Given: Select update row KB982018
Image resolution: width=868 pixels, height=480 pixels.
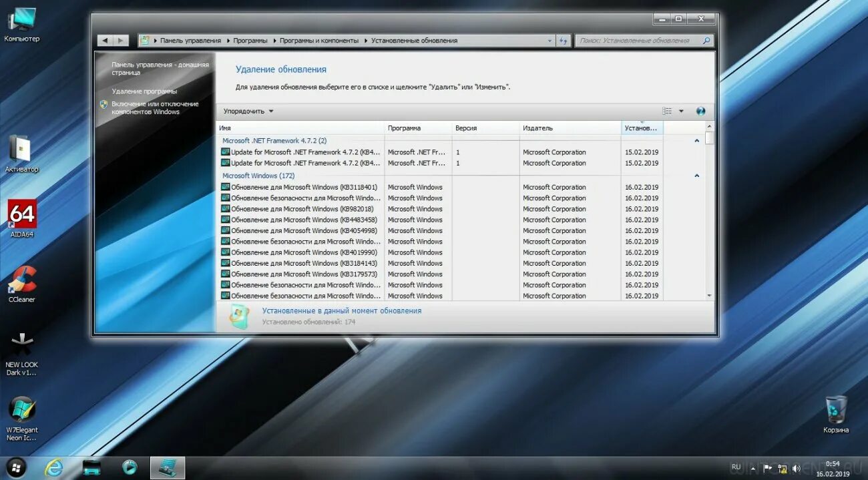Looking at the screenshot, I should pyautogui.click(x=441, y=209).
